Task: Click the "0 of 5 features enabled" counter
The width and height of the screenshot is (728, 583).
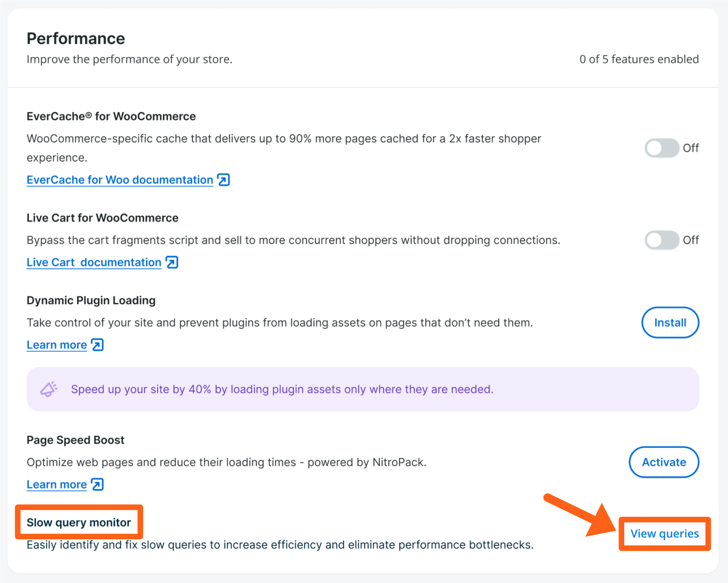Action: 639,59
